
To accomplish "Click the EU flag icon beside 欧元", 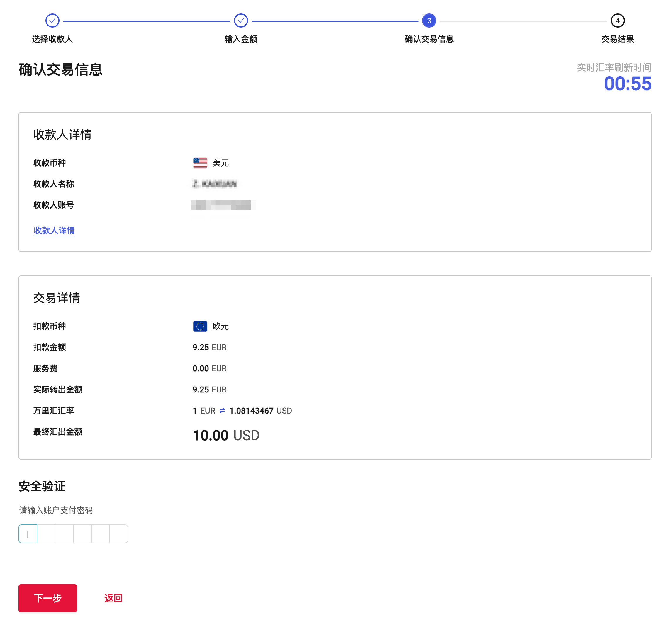I will pyautogui.click(x=200, y=326).
